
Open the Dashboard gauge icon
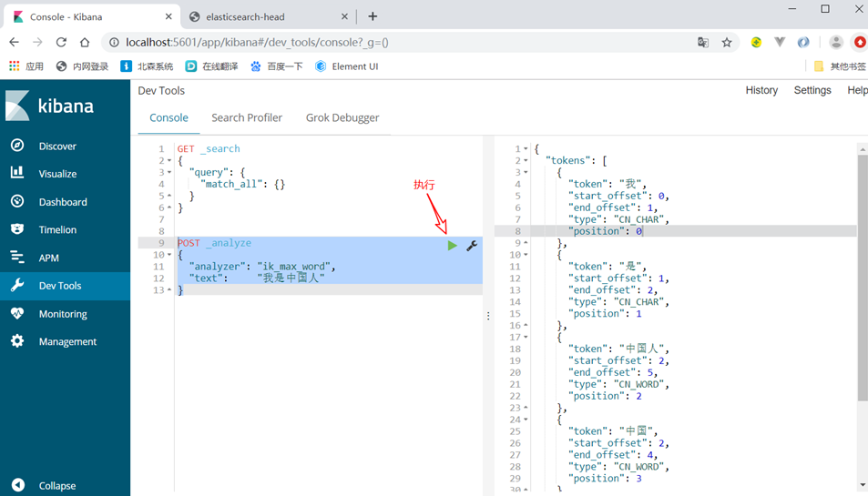click(x=17, y=201)
